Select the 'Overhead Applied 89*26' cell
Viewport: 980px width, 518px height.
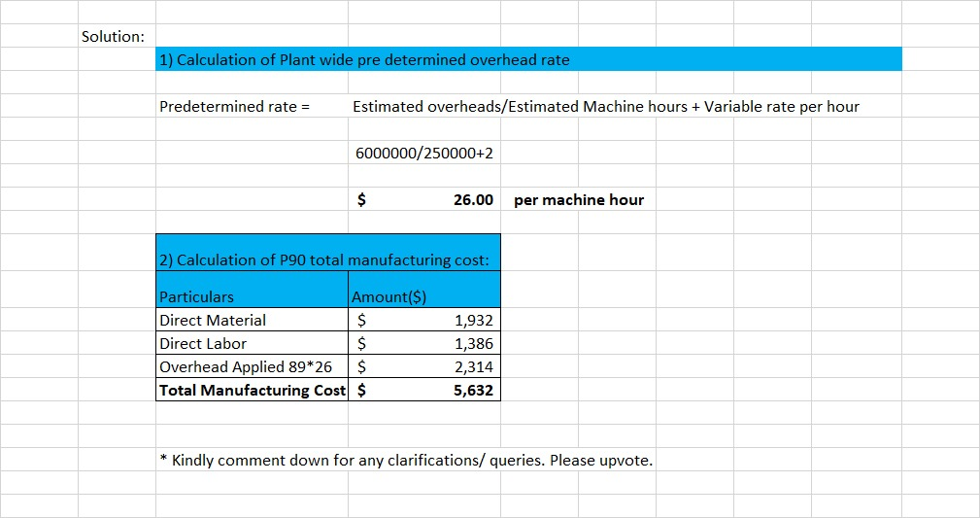tap(252, 366)
